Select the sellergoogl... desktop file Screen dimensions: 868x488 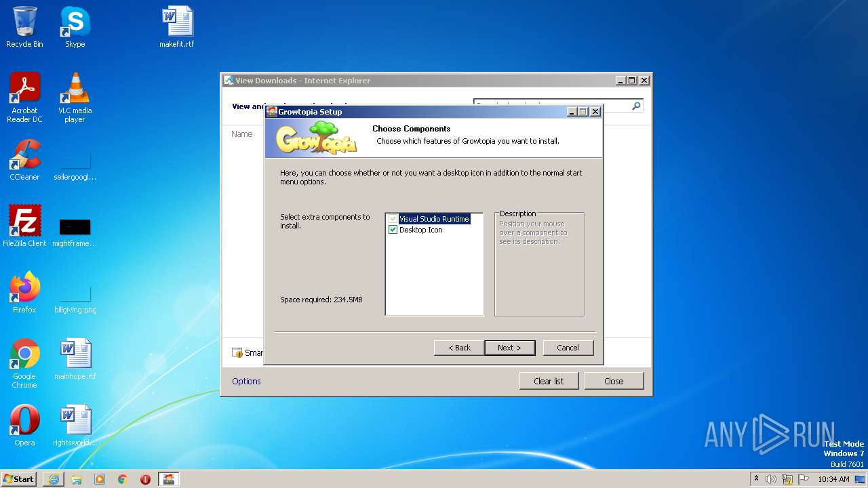(x=75, y=165)
